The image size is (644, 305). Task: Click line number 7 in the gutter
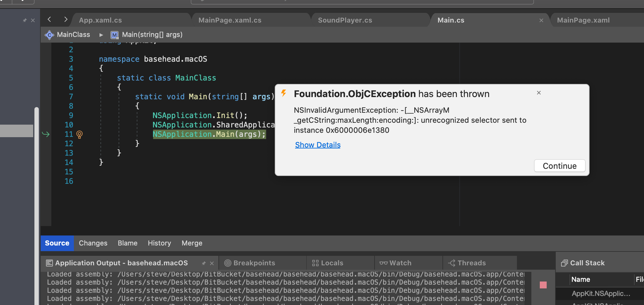(71, 97)
